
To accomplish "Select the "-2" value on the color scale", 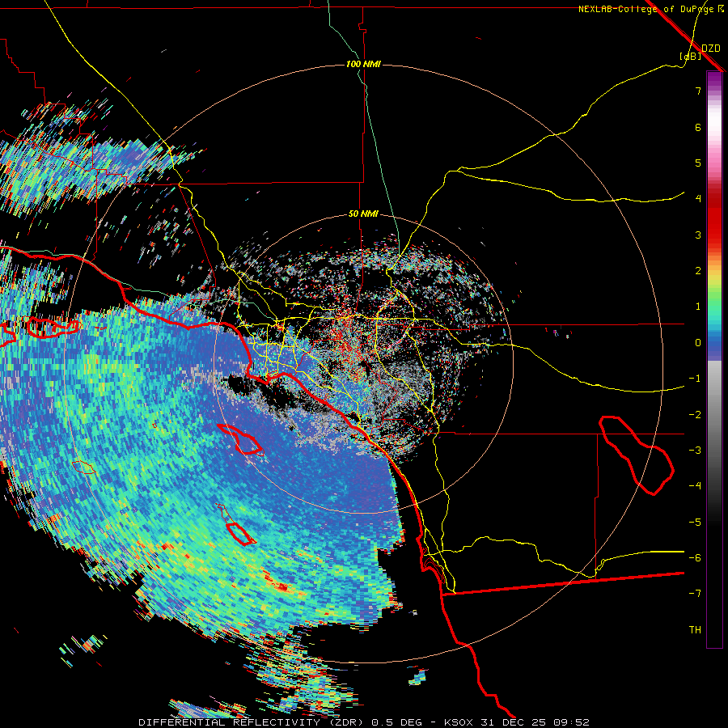I will 695,415.
